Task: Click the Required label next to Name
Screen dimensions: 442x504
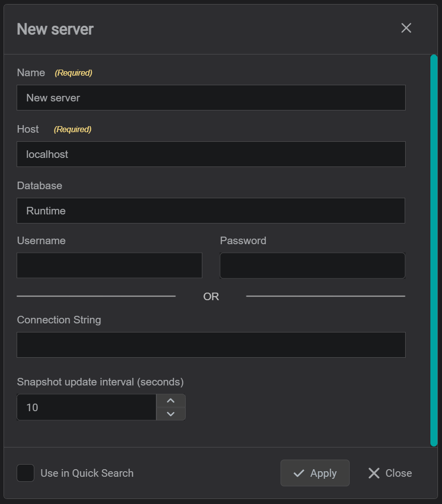Action: tap(73, 73)
